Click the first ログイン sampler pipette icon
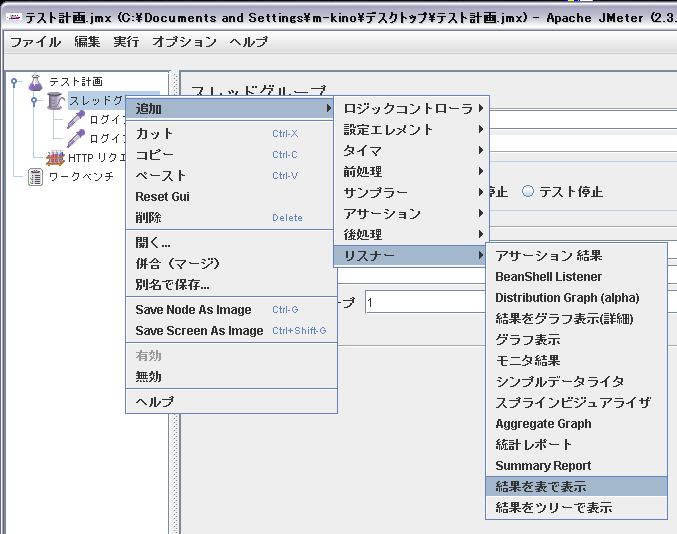This screenshot has height=534, width=677. tap(75, 120)
